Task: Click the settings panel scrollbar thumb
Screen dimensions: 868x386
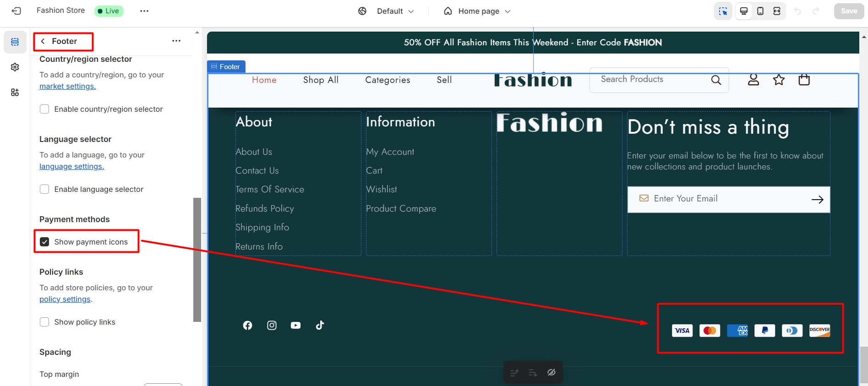Action: [197, 260]
